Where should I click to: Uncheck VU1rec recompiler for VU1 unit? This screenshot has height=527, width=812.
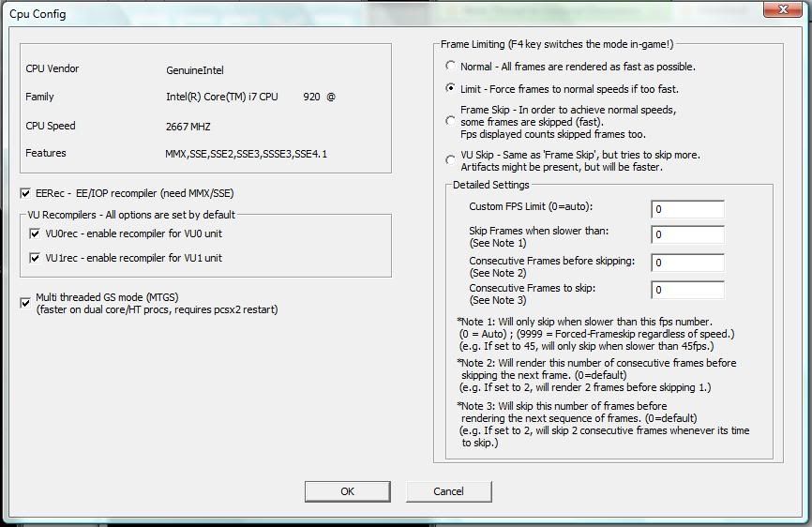(x=36, y=258)
